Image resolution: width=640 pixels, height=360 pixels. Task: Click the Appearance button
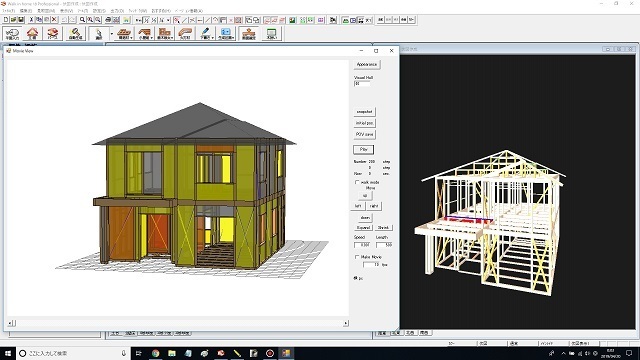[x=367, y=64]
